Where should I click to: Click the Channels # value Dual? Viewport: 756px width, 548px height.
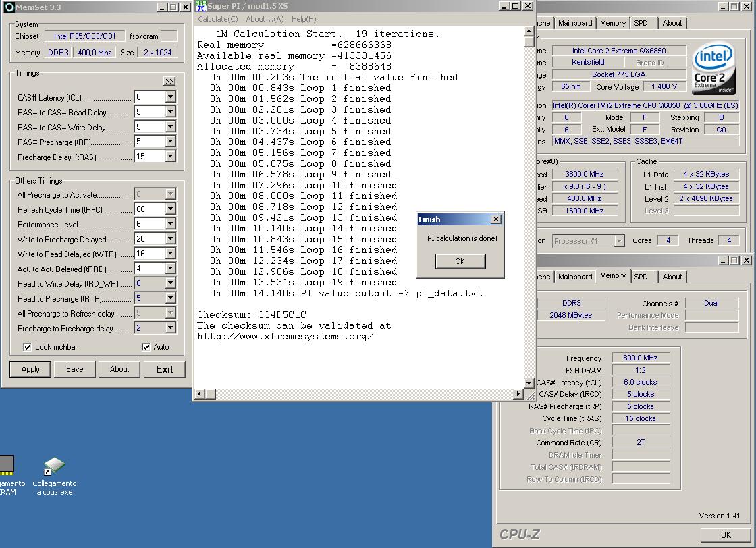click(x=711, y=303)
